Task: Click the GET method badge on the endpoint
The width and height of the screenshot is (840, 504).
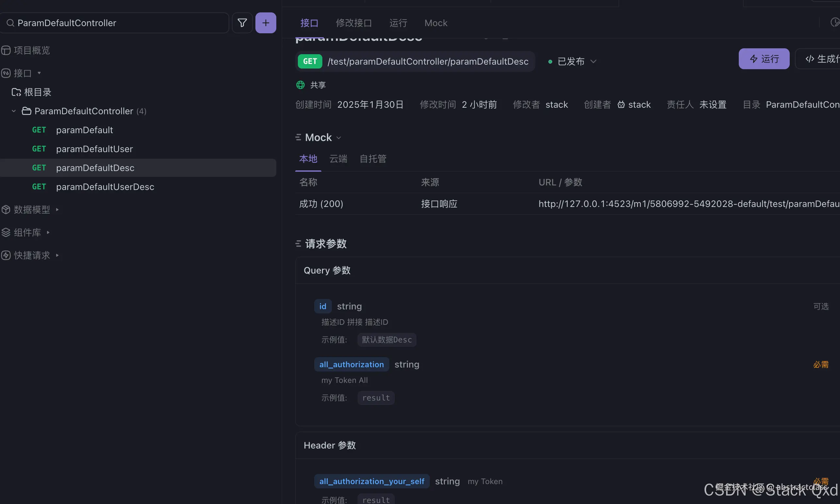Action: point(310,61)
